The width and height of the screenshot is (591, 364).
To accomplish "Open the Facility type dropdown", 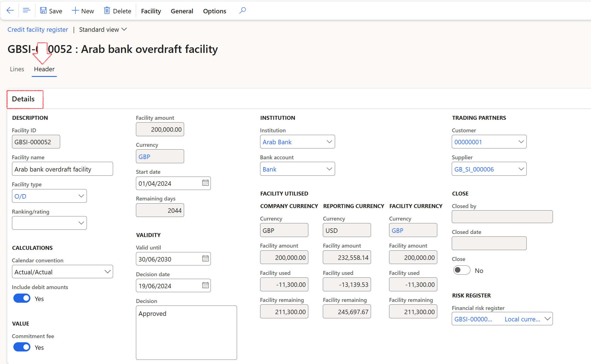I will pos(81,196).
